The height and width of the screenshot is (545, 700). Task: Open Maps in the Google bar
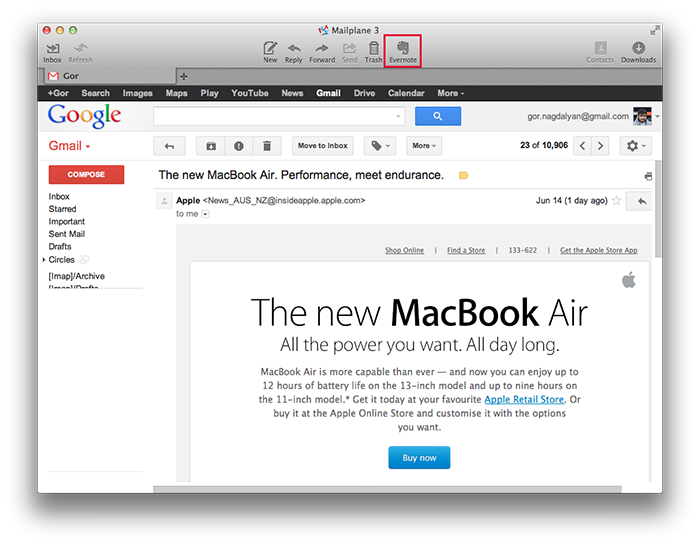176,93
